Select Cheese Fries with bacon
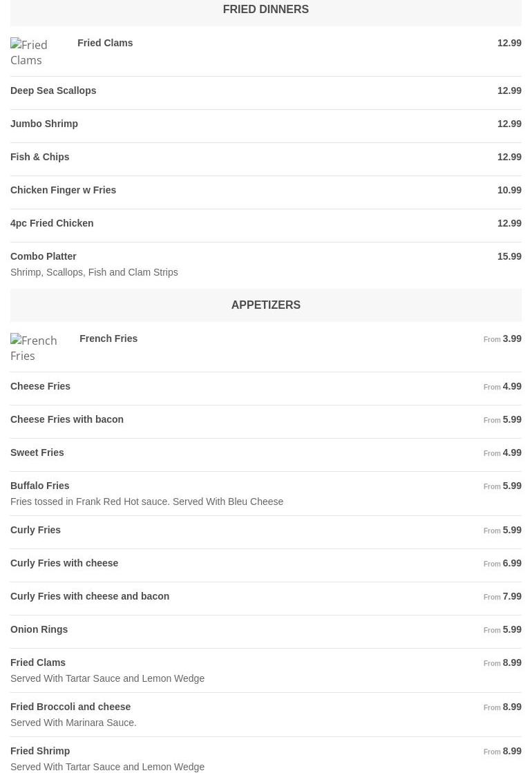 tap(67, 419)
